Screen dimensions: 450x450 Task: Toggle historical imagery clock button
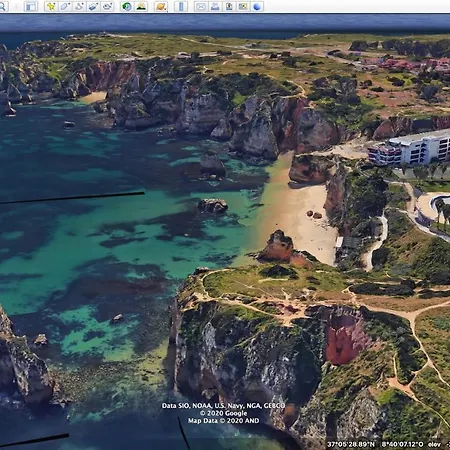[127, 6]
